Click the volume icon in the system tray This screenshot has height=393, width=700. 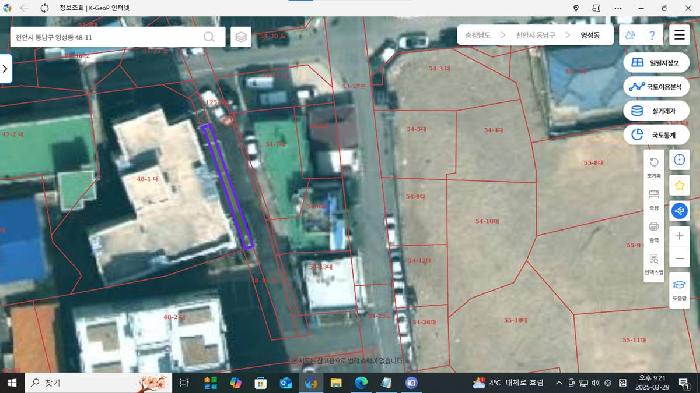595,383
